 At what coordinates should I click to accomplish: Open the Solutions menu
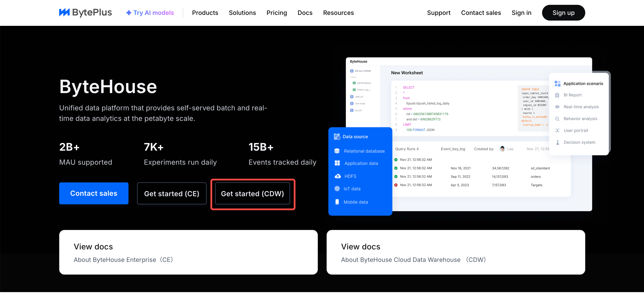click(x=242, y=13)
